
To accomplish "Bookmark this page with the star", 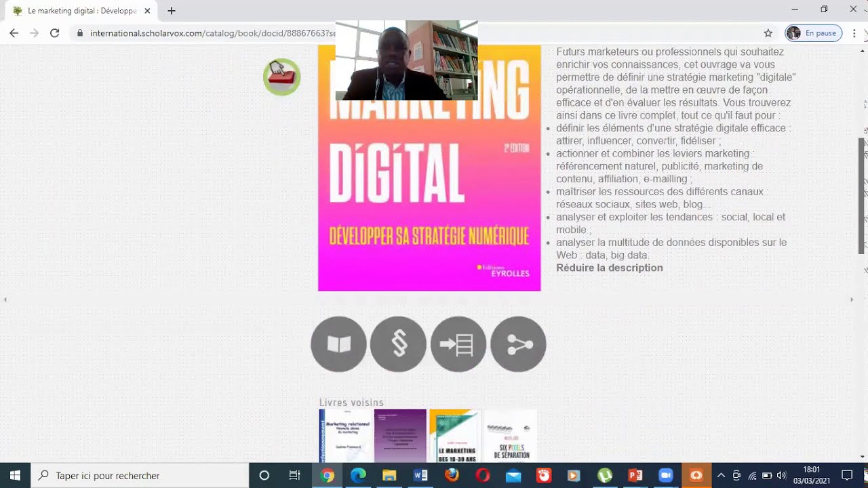I will 768,33.
